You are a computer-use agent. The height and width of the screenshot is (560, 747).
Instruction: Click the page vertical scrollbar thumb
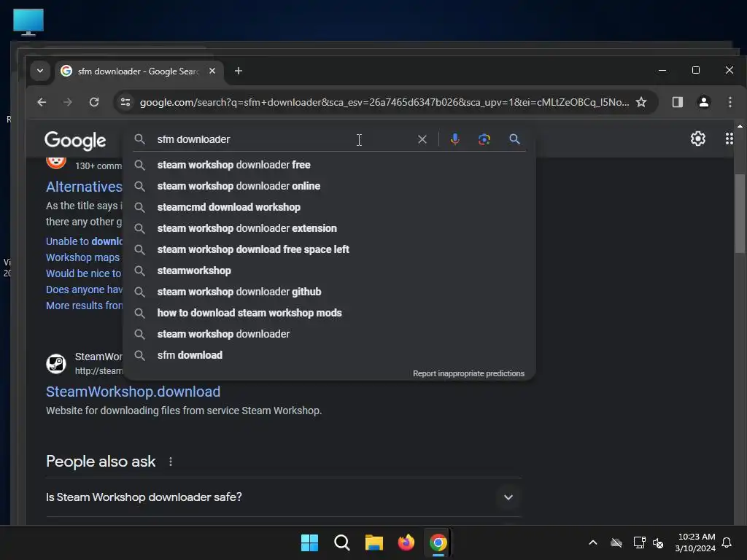pos(740,214)
